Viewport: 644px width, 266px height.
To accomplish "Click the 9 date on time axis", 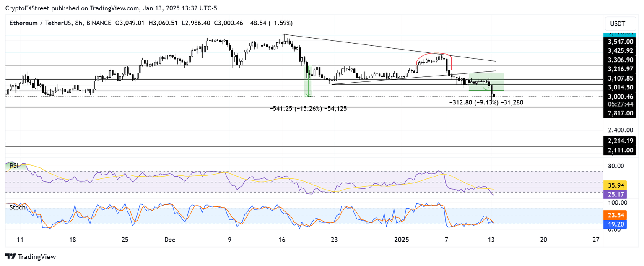I will pos(229,240).
